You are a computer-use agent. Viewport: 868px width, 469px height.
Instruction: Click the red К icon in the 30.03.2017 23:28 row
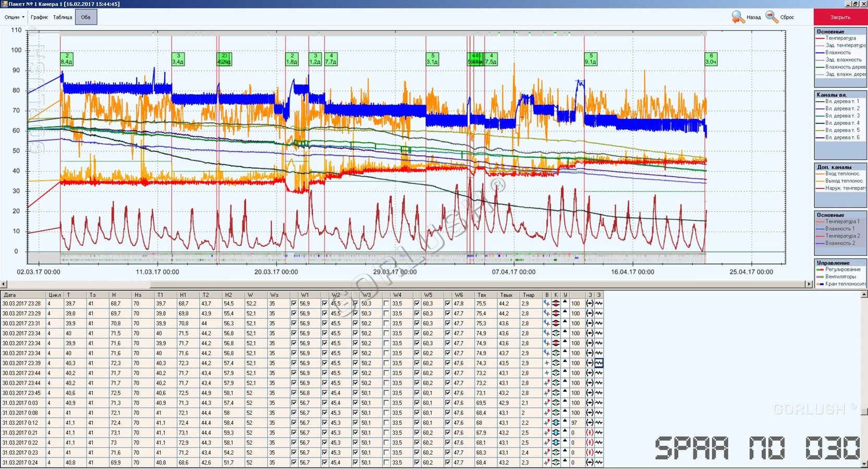pos(556,303)
